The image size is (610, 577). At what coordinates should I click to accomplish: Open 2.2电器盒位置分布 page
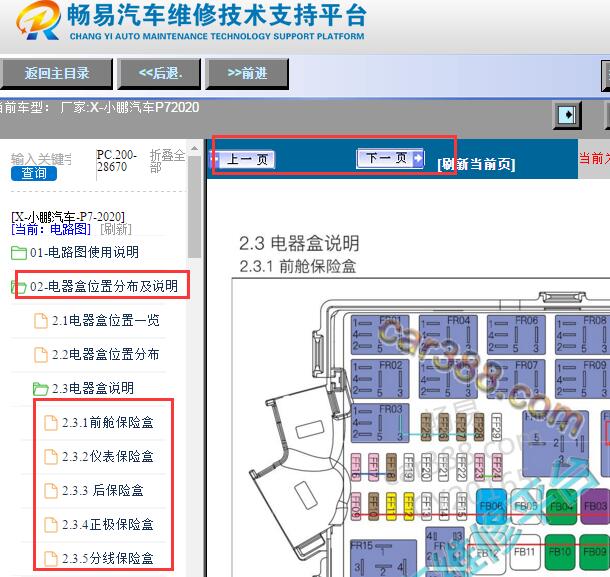[x=105, y=354]
